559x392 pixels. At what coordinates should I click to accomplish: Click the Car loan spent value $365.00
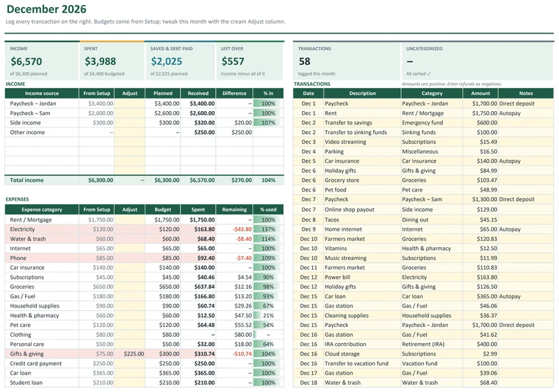[x=198, y=373]
